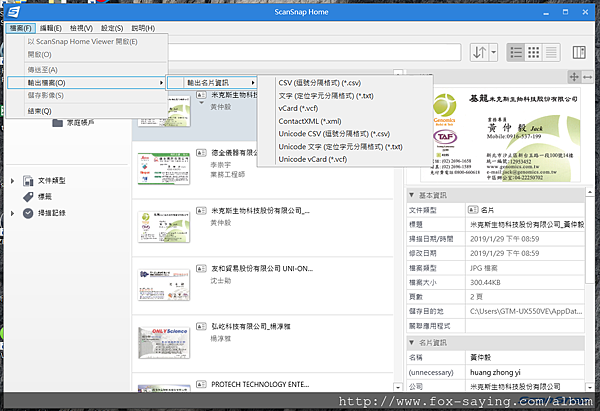
Task: Click the ScanSnap Home logo icon
Action: pyautogui.click(x=13, y=12)
